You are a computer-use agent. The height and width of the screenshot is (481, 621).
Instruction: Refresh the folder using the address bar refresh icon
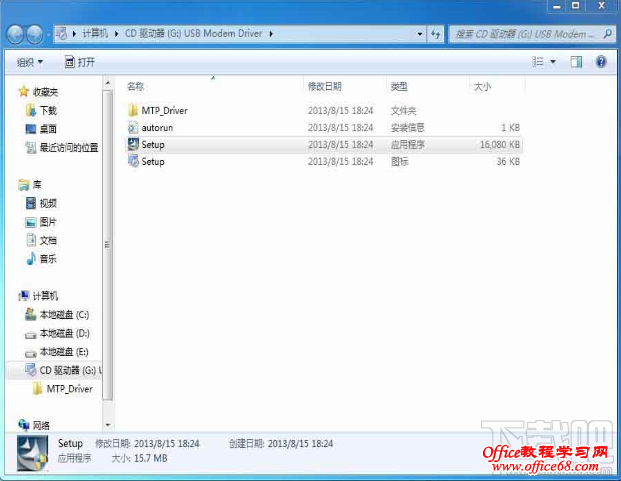(x=436, y=34)
